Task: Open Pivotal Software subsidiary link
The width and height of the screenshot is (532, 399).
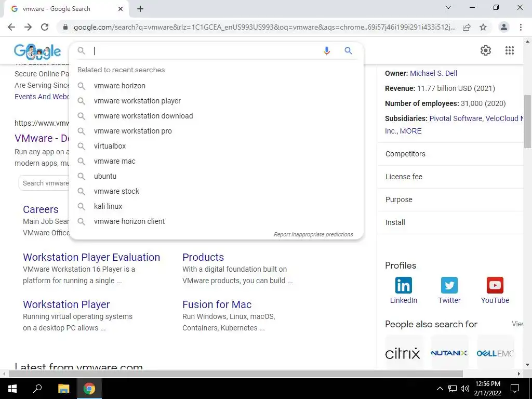Action: point(455,118)
